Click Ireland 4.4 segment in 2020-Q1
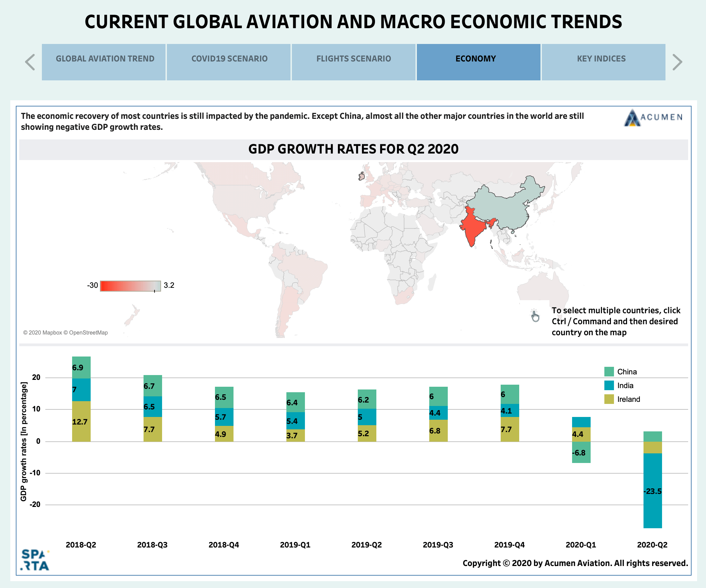 581,434
